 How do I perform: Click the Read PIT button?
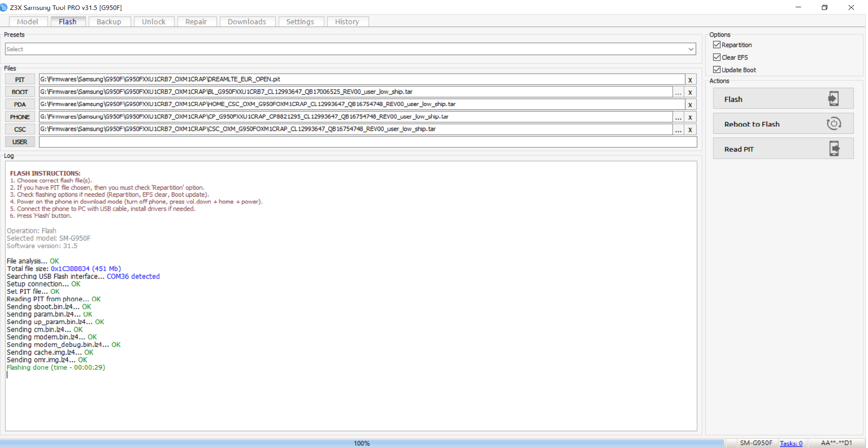click(783, 148)
